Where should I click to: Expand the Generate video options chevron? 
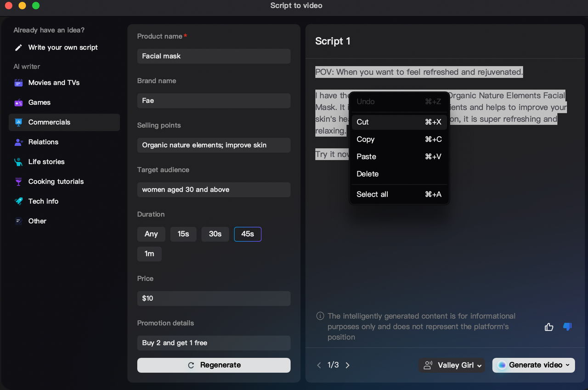pyautogui.click(x=568, y=365)
